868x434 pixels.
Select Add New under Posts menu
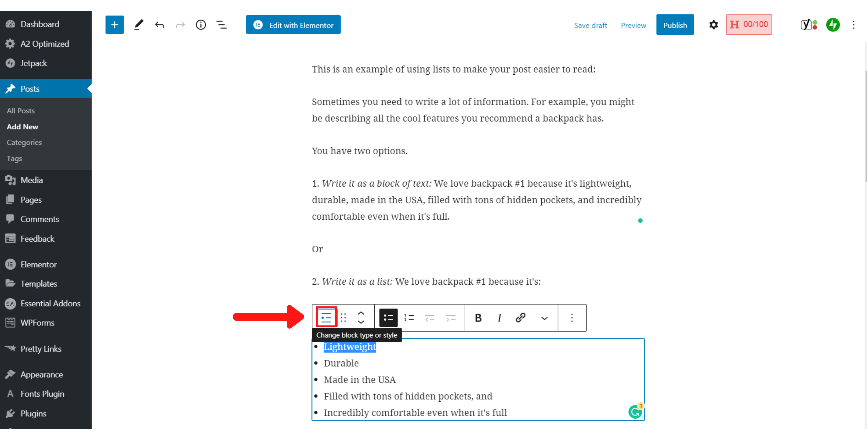click(22, 127)
